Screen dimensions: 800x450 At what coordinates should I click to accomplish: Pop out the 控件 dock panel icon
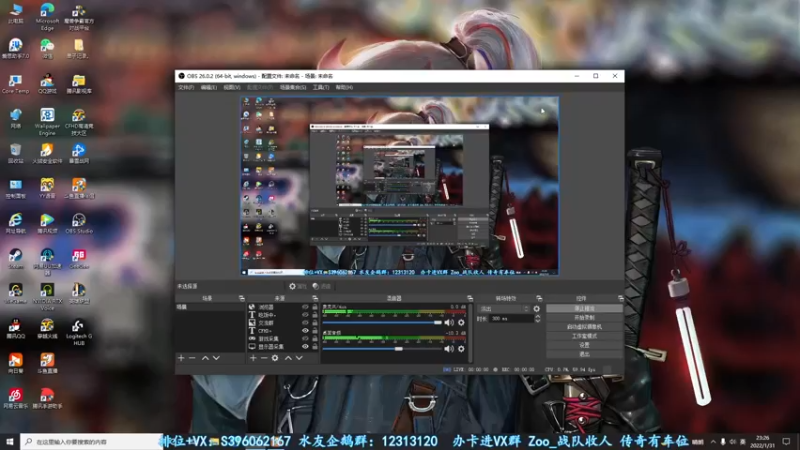620,298
